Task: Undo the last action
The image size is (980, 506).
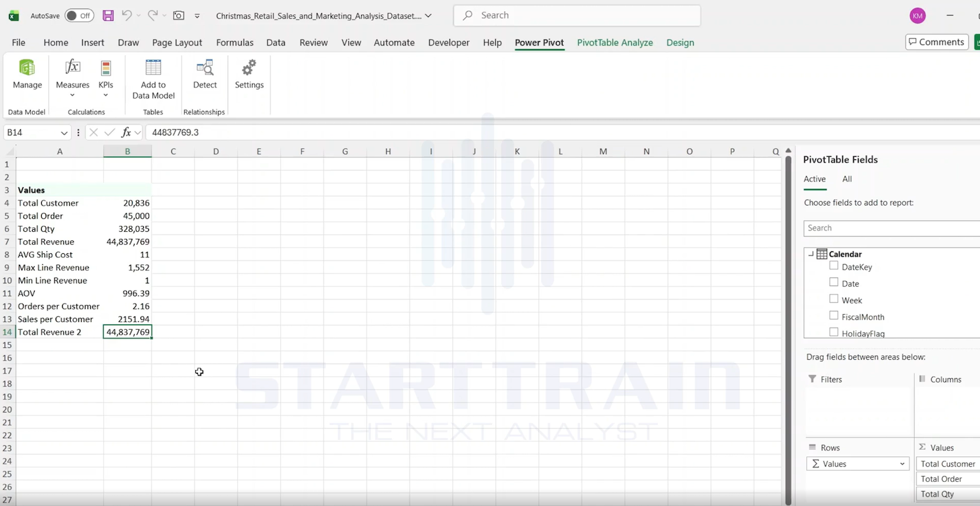Action: [127, 15]
